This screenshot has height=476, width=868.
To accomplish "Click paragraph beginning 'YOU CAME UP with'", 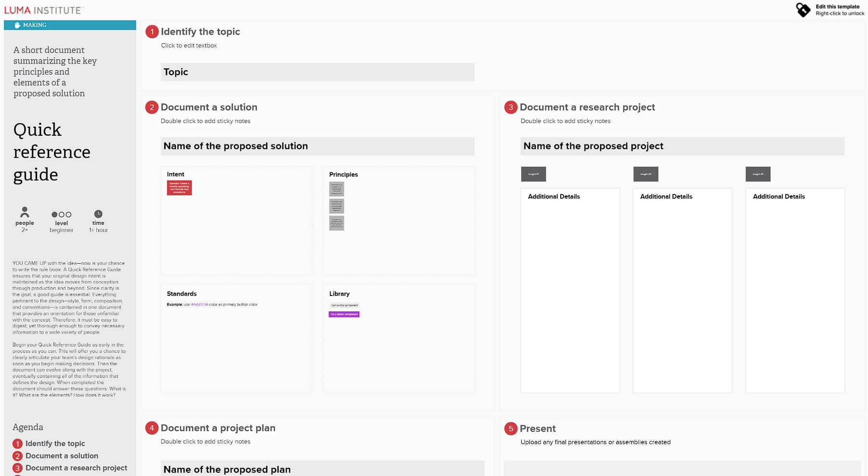I will pos(68,297).
